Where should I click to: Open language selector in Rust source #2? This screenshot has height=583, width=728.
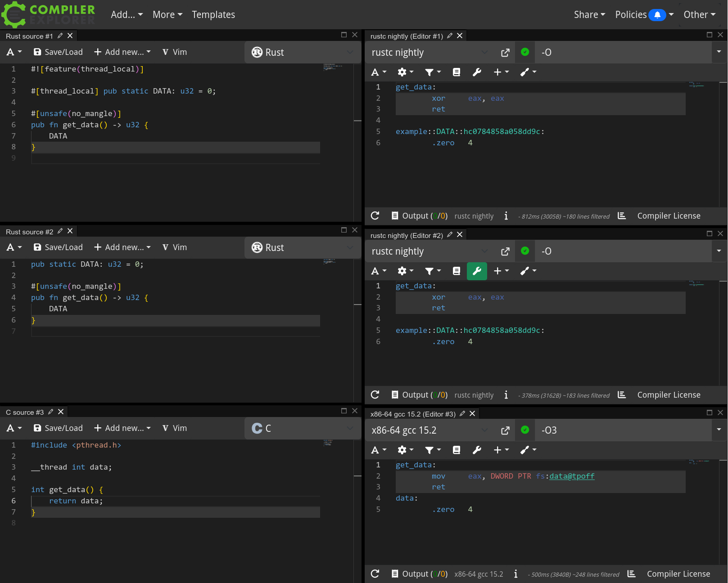coord(303,247)
